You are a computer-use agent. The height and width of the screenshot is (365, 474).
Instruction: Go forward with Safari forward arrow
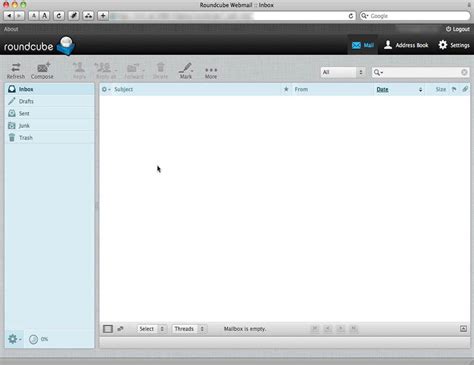click(x=19, y=16)
